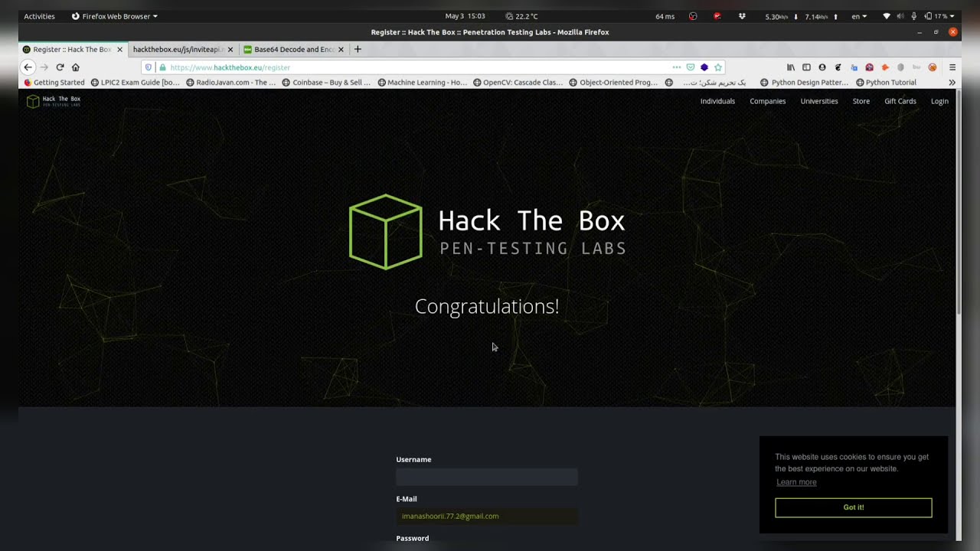
Task: Click the blue translate extension icon
Action: 854,67
